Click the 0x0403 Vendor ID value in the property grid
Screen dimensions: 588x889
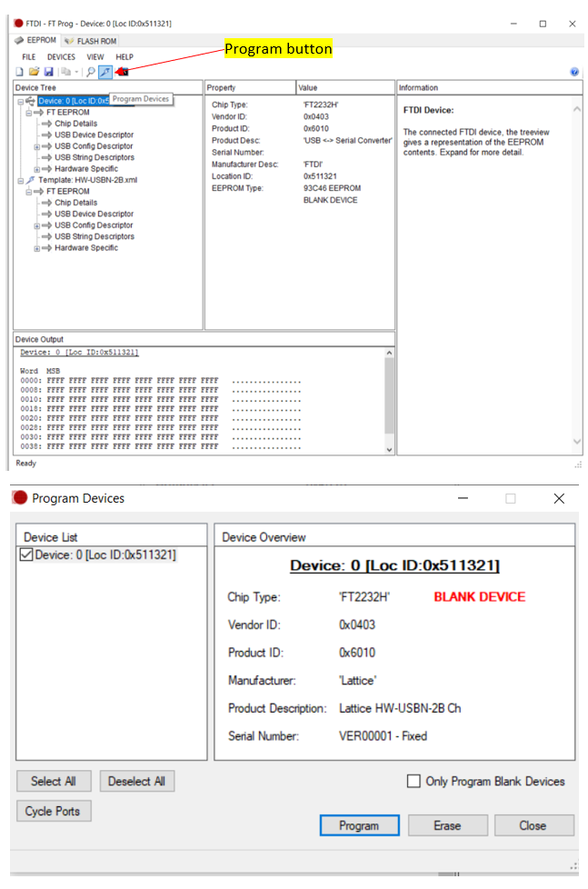pos(316,116)
